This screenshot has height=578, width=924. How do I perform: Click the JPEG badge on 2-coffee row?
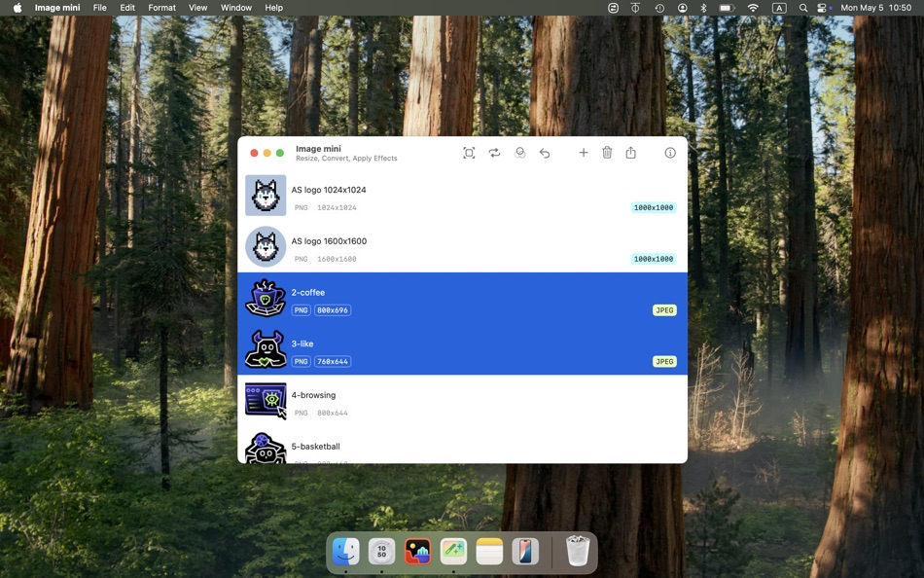coord(664,310)
